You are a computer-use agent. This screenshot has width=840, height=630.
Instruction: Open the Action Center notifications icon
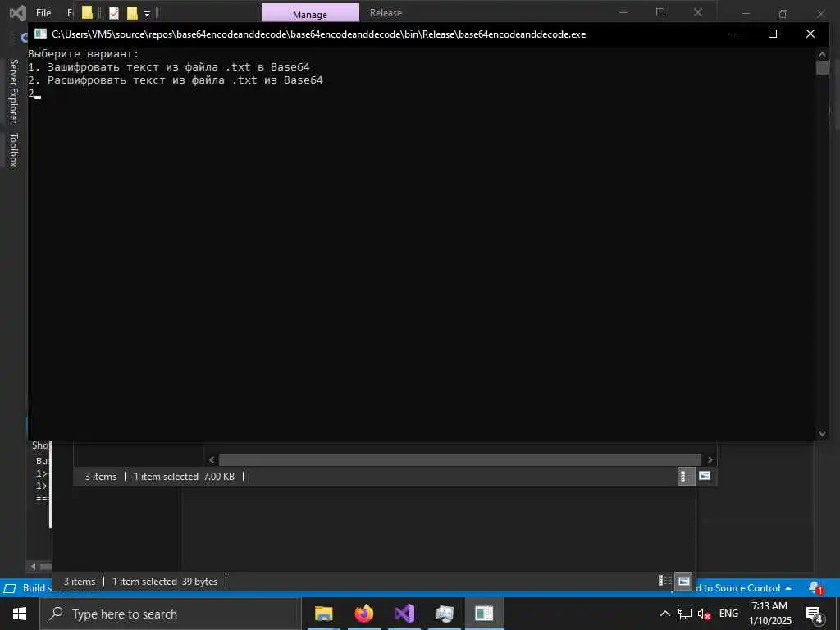pyautogui.click(x=815, y=614)
